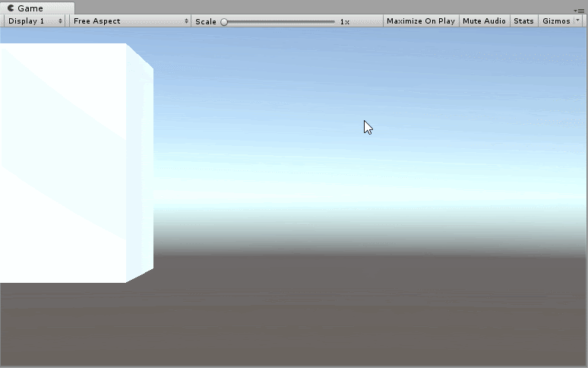Screen dimensions: 588x368
Task: Click the 1x scale value readout
Action: [x=345, y=22]
